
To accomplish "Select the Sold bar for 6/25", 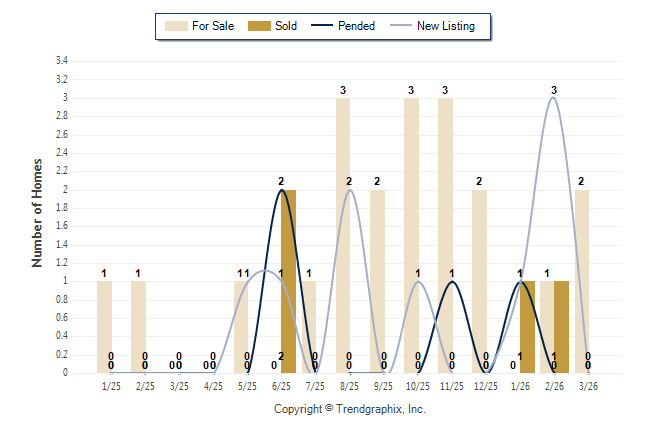I will click(x=288, y=281).
